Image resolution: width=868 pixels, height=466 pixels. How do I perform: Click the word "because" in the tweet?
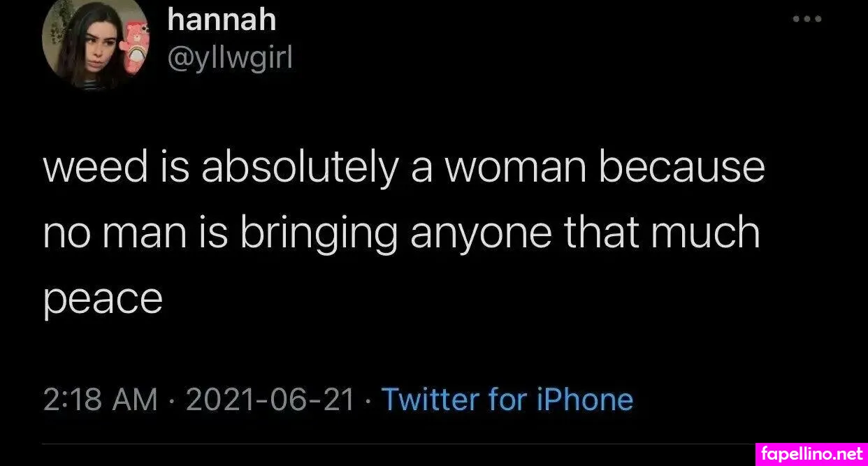(x=682, y=168)
